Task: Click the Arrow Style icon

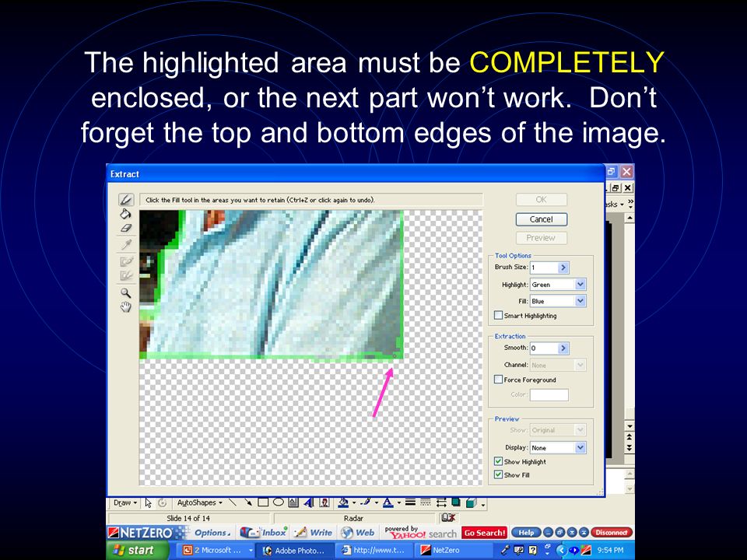Action: click(440, 502)
